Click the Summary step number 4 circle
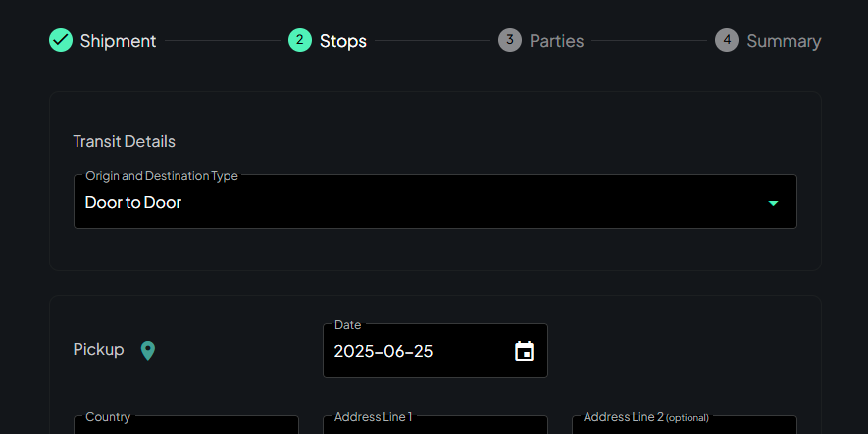 [x=727, y=40]
